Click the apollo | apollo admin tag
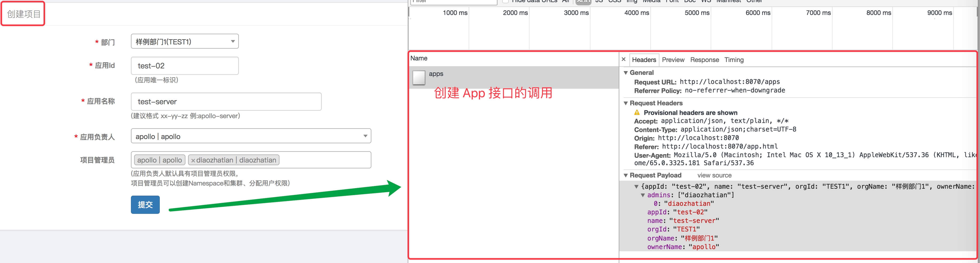The image size is (980, 263). click(x=159, y=160)
